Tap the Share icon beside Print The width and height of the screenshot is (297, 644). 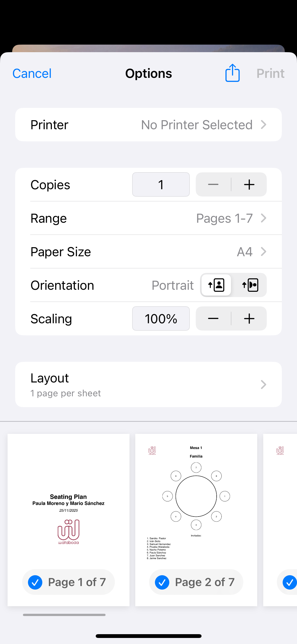pos(232,73)
